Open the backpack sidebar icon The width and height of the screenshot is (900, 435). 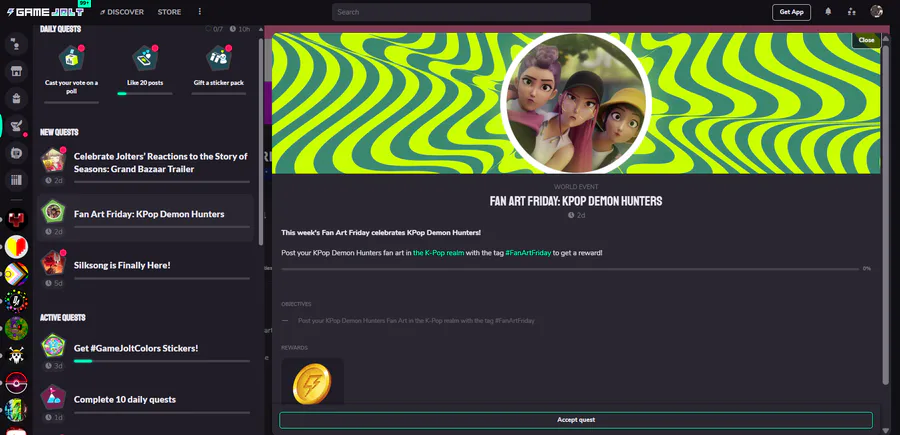pos(17,98)
